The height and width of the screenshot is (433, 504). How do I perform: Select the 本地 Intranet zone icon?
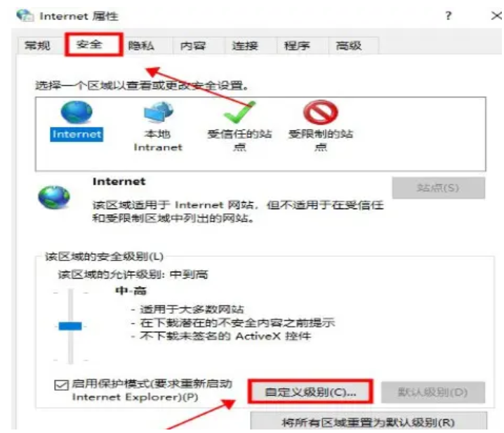158,112
